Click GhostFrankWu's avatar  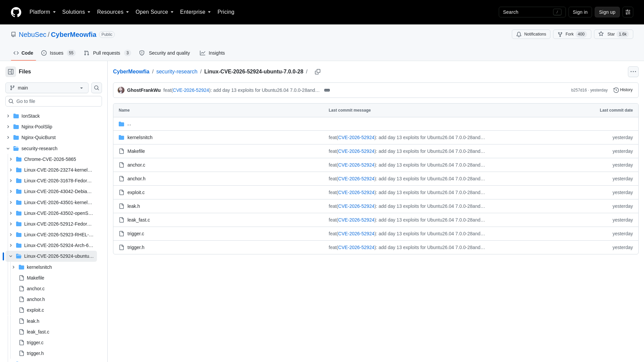click(x=121, y=90)
